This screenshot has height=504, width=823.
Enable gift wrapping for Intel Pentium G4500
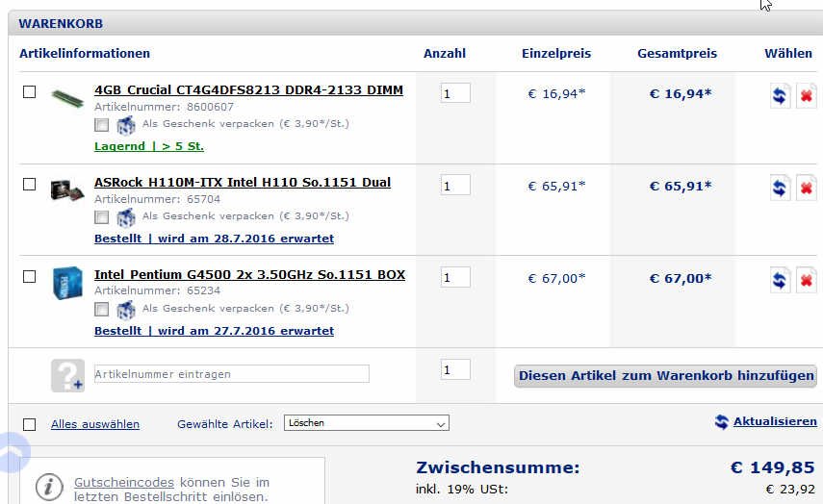(102, 310)
